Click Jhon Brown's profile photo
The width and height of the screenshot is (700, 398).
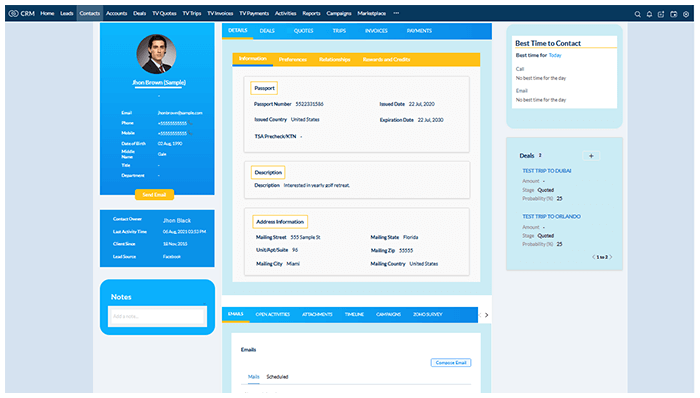156,54
